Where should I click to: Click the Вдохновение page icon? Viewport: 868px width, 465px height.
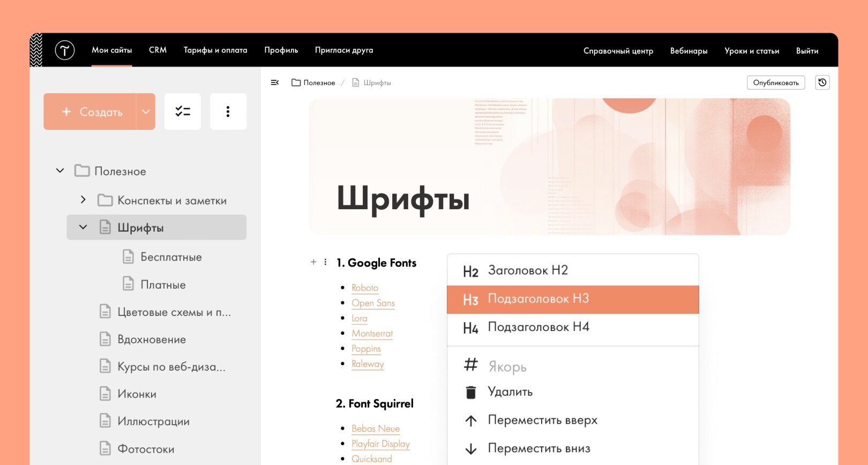[105, 339]
